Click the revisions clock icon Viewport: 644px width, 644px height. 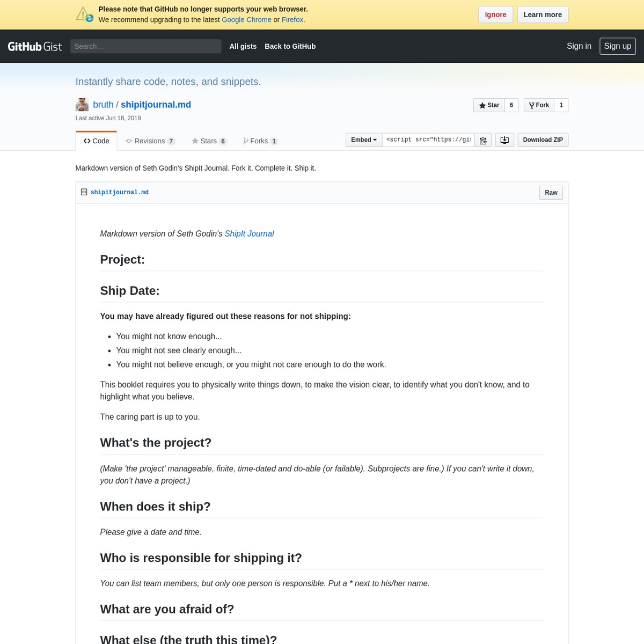pyautogui.click(x=129, y=141)
